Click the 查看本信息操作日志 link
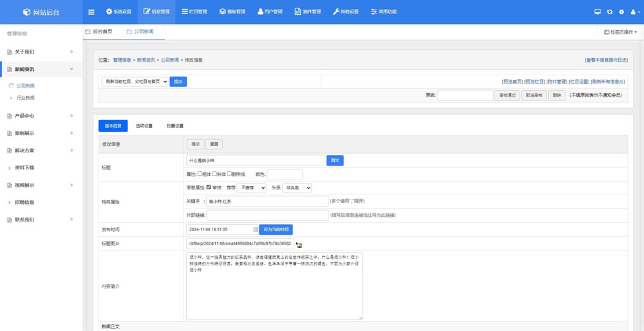 tap(605, 60)
